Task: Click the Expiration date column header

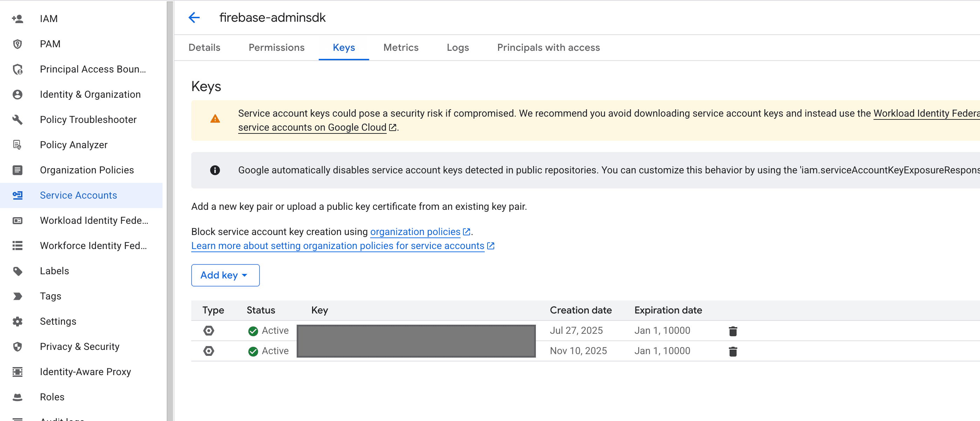Action: click(x=668, y=310)
